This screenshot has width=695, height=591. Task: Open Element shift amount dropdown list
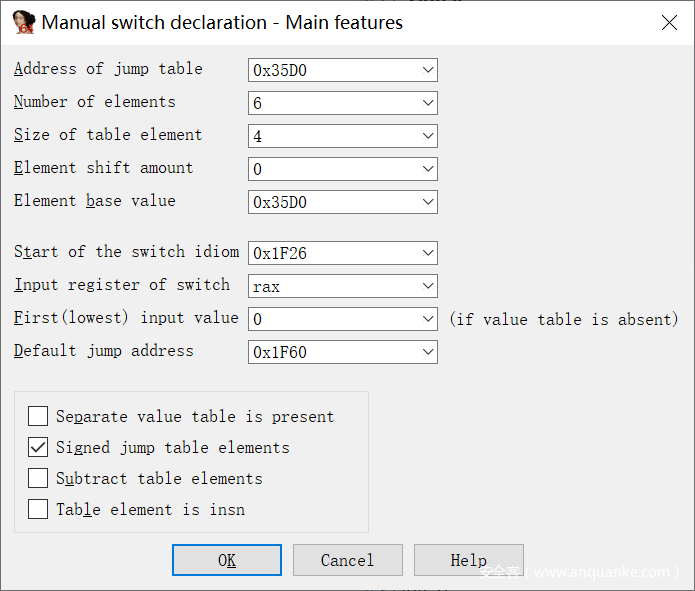coord(428,169)
